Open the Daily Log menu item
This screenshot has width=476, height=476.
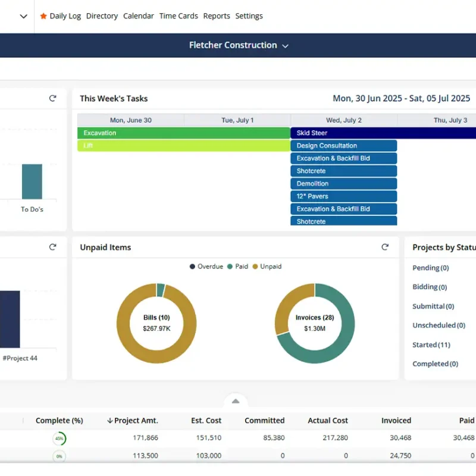(65, 16)
